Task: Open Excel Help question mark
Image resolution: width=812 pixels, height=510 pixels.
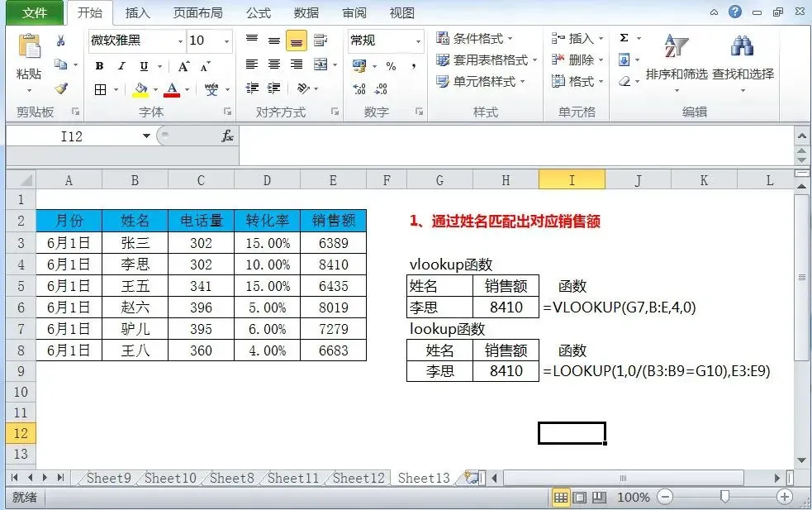Action: [735, 12]
